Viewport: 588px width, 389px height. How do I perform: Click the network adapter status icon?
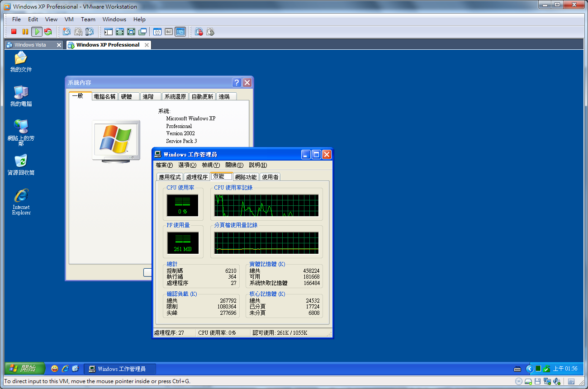point(547,381)
